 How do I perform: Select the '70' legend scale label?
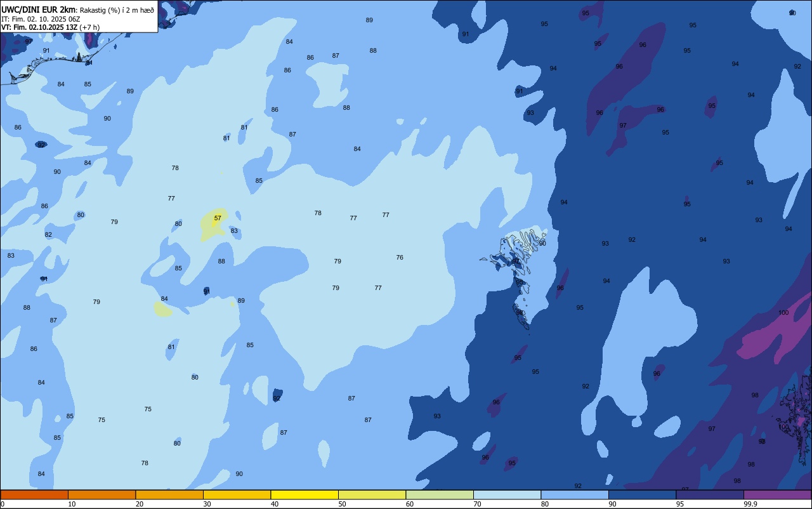pyautogui.click(x=477, y=504)
